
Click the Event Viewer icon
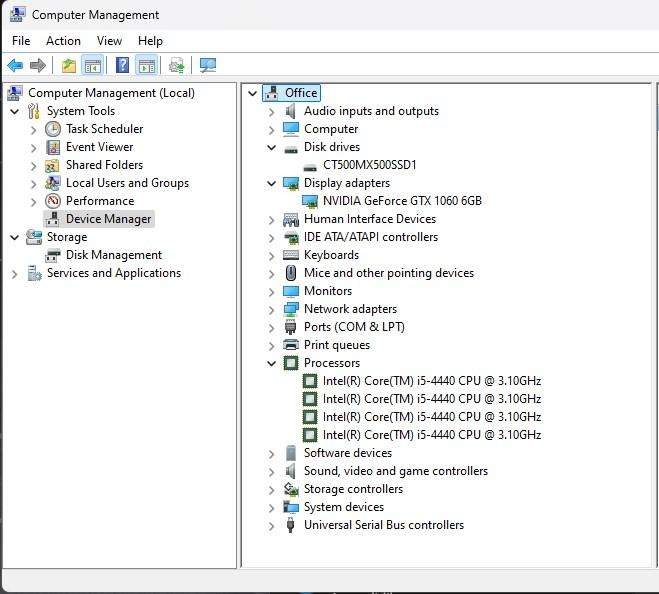53,147
